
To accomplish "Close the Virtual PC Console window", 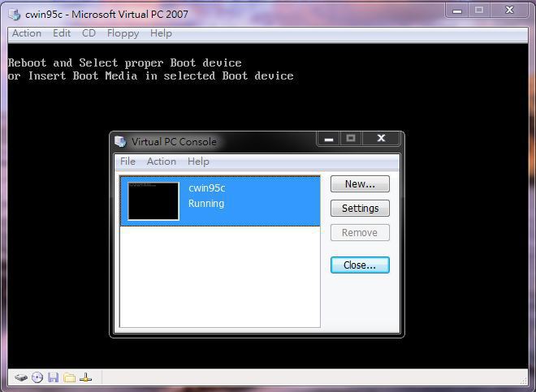I will [381, 139].
